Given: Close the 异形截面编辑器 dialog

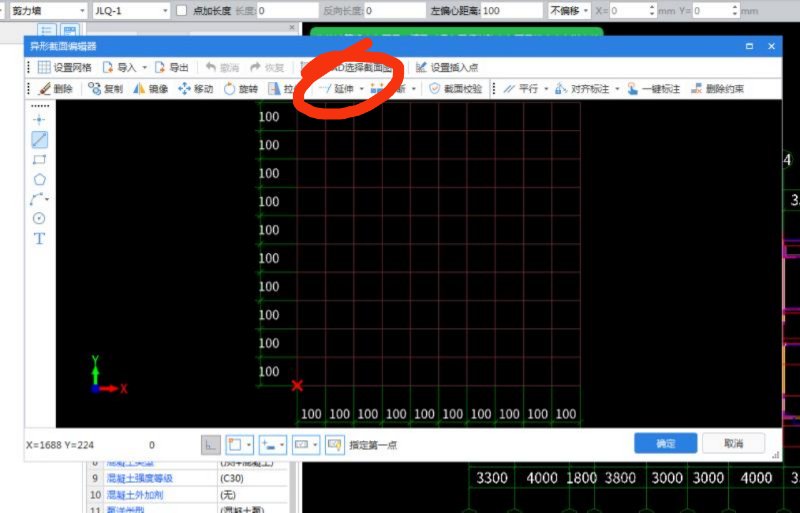Looking at the screenshot, I should pos(771,46).
